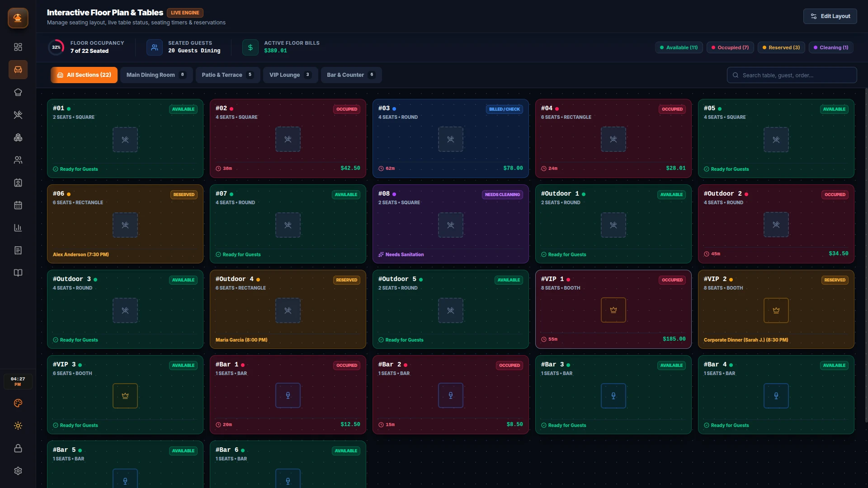The height and width of the screenshot is (488, 868).
Task: Switch to VIP Lounge tab
Action: [x=291, y=75]
